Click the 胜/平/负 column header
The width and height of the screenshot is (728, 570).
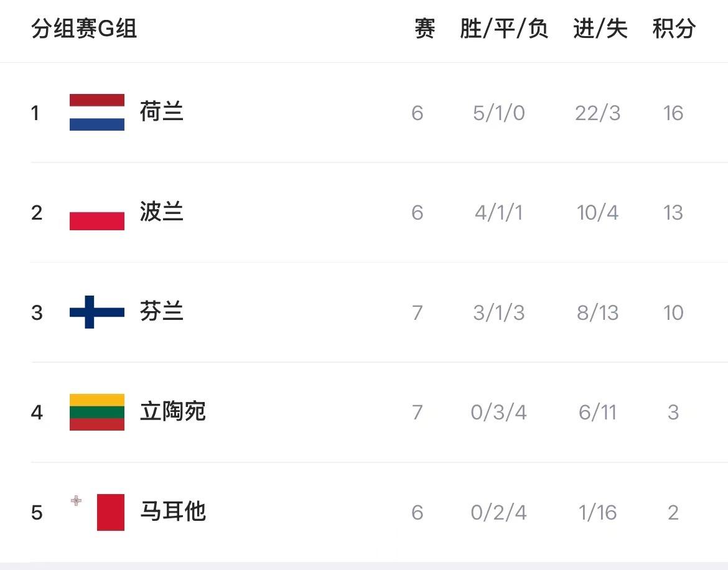(x=504, y=29)
